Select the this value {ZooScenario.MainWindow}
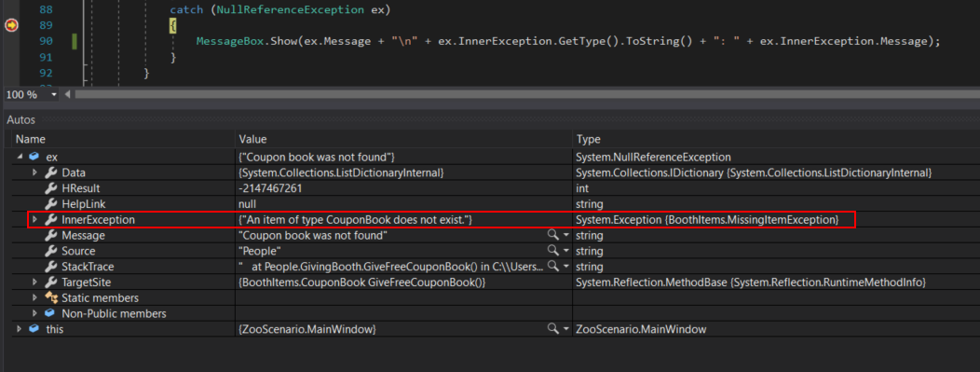The image size is (980, 372). click(307, 329)
